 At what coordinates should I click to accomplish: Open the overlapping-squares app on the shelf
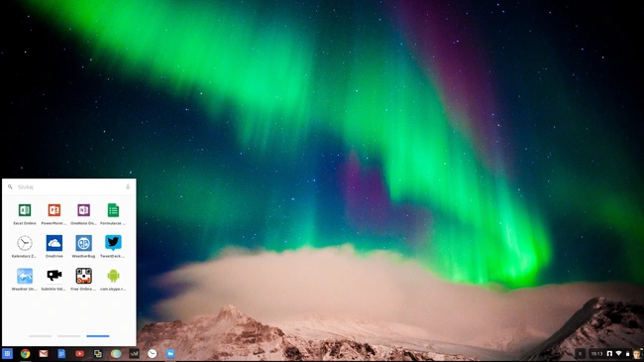[98, 353]
